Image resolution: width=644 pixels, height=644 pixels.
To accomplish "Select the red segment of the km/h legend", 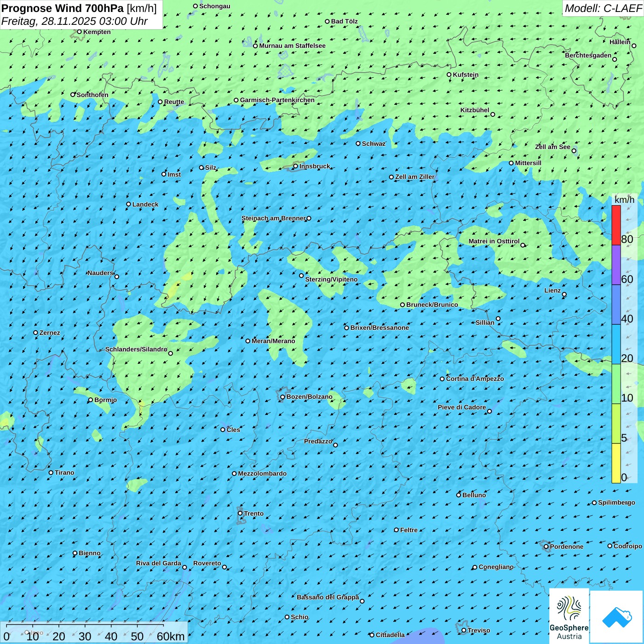I will 616,225.
